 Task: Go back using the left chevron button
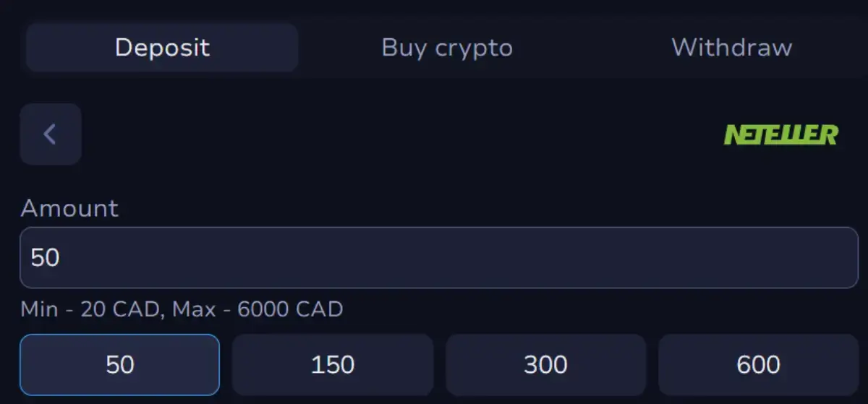click(x=50, y=134)
